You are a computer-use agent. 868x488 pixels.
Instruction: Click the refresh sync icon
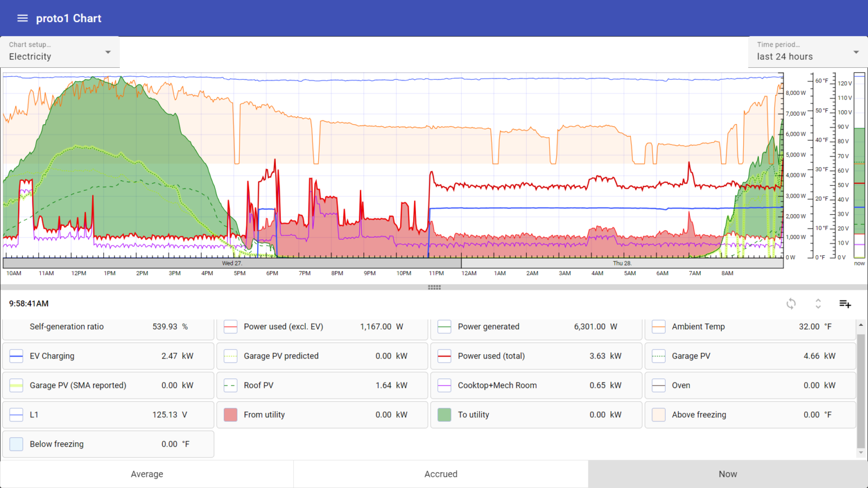pyautogui.click(x=791, y=304)
